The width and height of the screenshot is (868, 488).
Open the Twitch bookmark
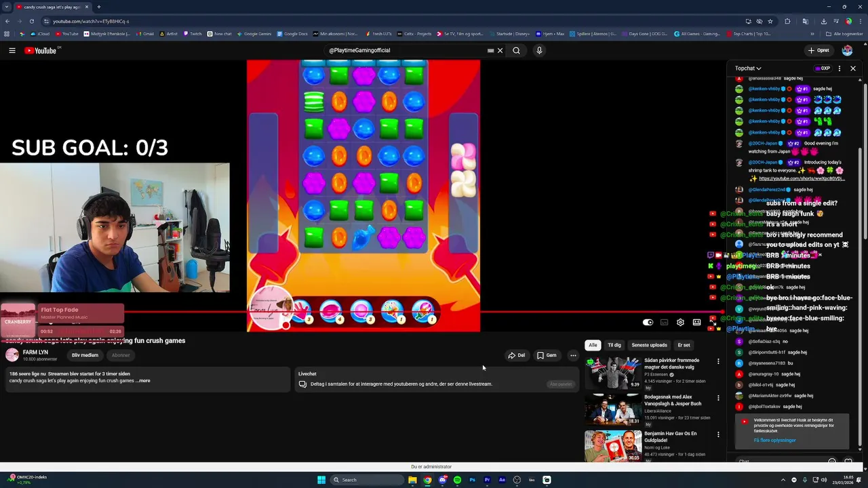coord(192,34)
